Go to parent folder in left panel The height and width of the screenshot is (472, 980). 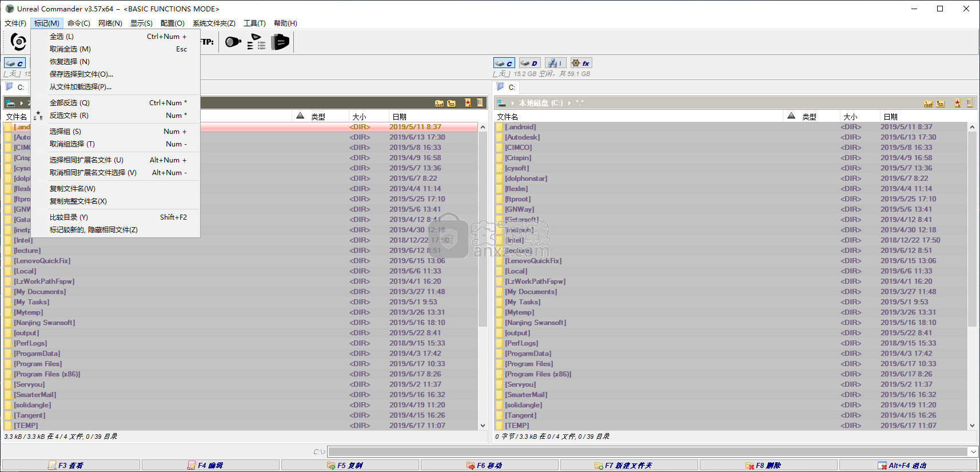tap(452, 104)
